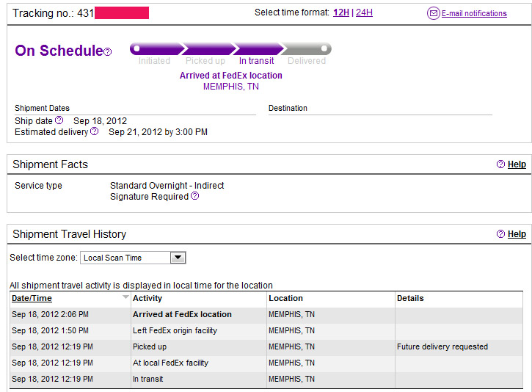
Task: Click 'Left FedEx origin facility' activity
Action: coord(175,330)
